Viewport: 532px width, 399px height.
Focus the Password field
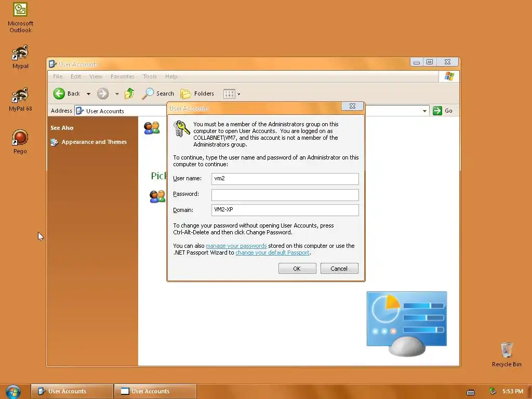[x=285, y=195]
